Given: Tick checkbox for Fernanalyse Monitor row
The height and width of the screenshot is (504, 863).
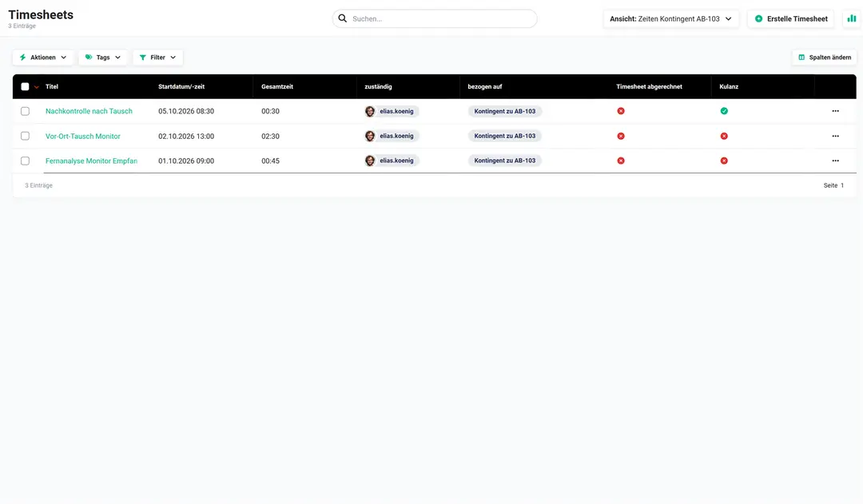Looking at the screenshot, I should 25,161.
